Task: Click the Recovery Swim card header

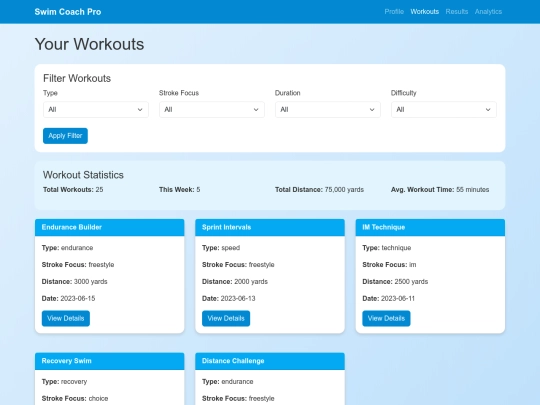Action: coord(110,361)
